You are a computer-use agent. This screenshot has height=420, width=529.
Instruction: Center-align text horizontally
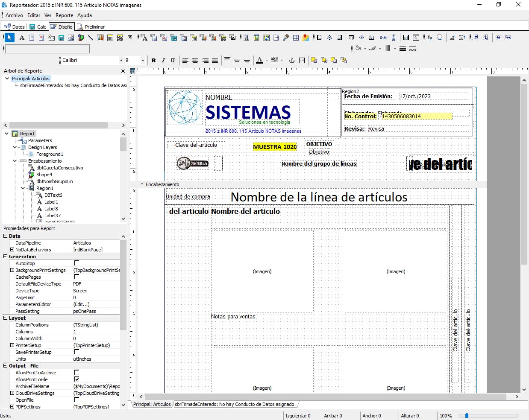point(195,60)
